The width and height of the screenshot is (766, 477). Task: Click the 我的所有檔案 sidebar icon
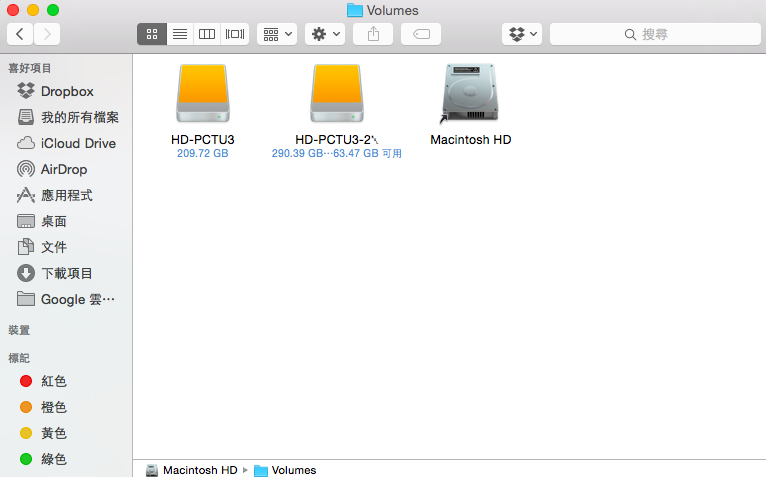point(26,117)
